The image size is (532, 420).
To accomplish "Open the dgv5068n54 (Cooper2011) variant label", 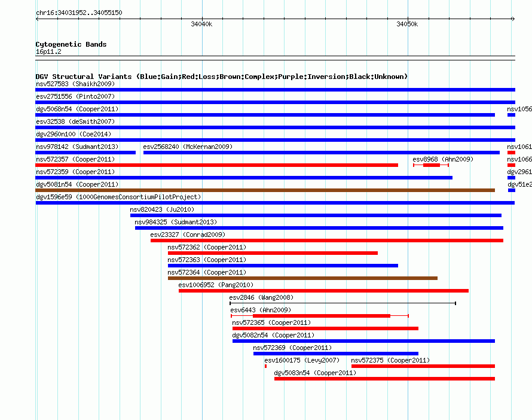I will tap(77, 109).
